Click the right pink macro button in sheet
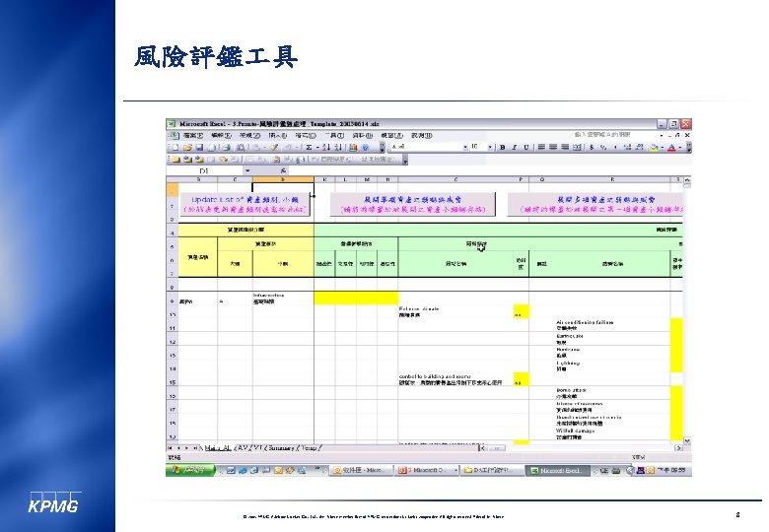Image resolution: width=769 pixels, height=532 pixels. click(594, 205)
